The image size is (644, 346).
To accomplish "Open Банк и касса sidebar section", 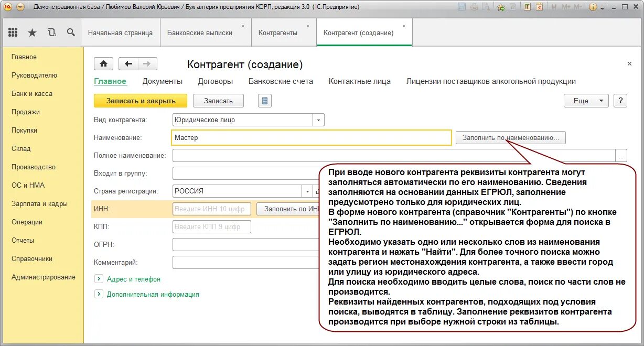I will (x=32, y=93).
